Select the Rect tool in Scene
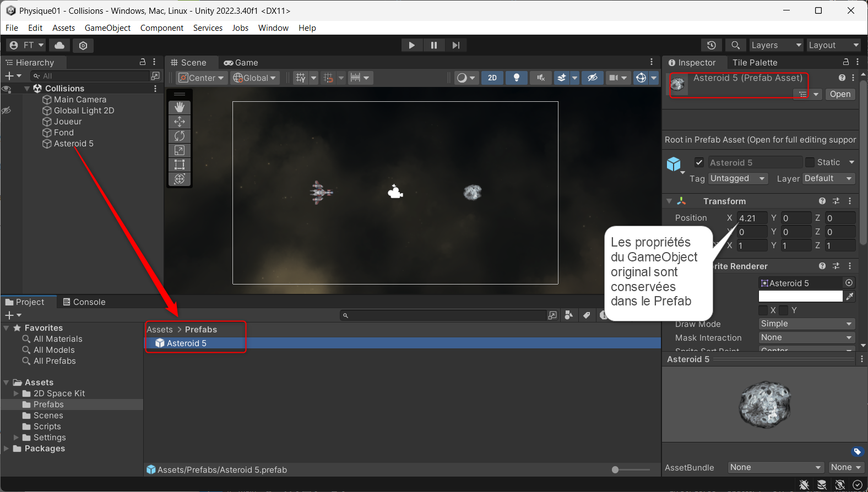 pyautogui.click(x=180, y=165)
